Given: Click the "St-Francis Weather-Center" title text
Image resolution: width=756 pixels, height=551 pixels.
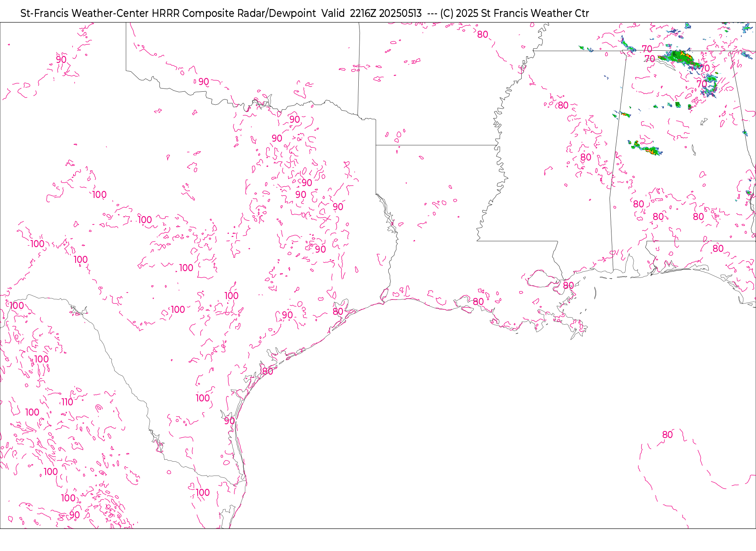Looking at the screenshot, I should point(85,13).
